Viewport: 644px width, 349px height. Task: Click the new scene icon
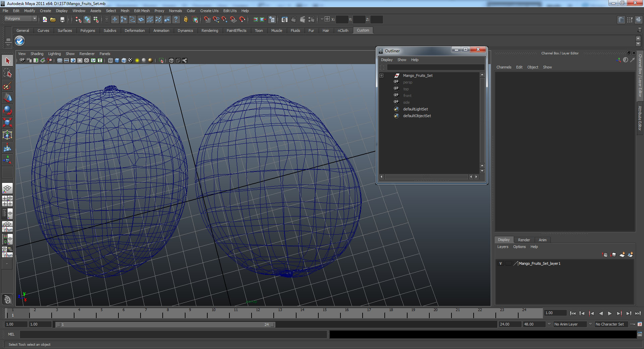tap(45, 19)
